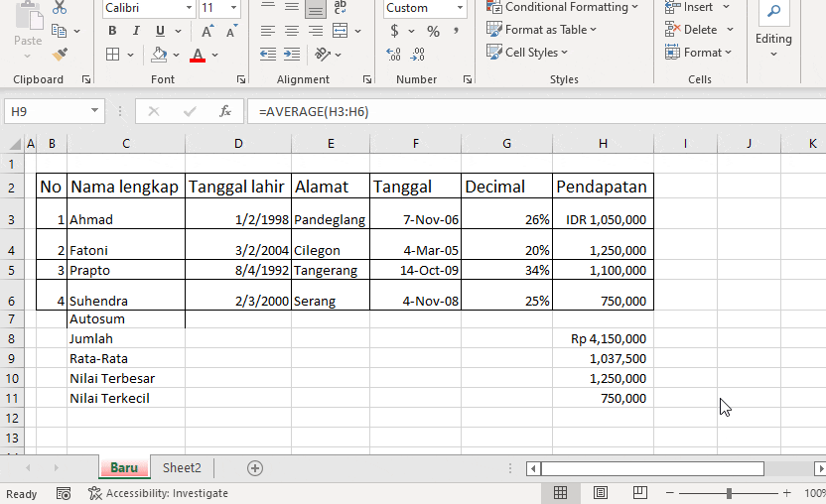Increase font size with large A
Viewport: 826px width, 504px height.
(207, 31)
